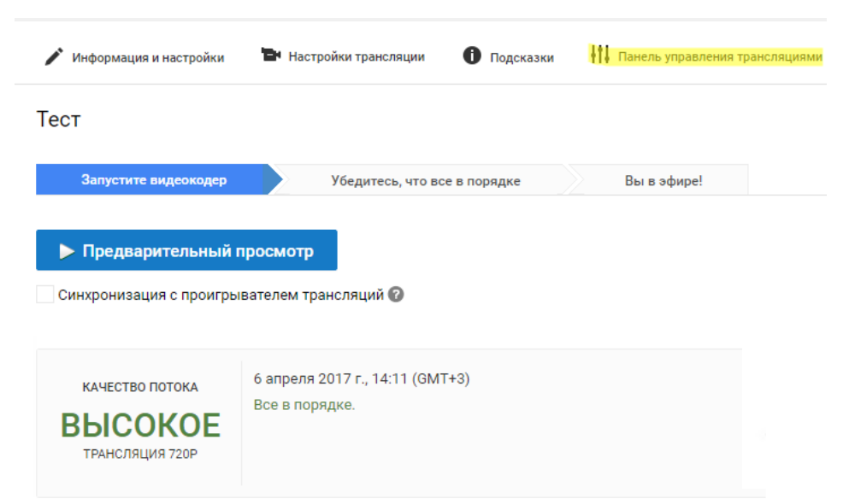
Task: Click the Все в порядке status message
Action: click(x=304, y=404)
